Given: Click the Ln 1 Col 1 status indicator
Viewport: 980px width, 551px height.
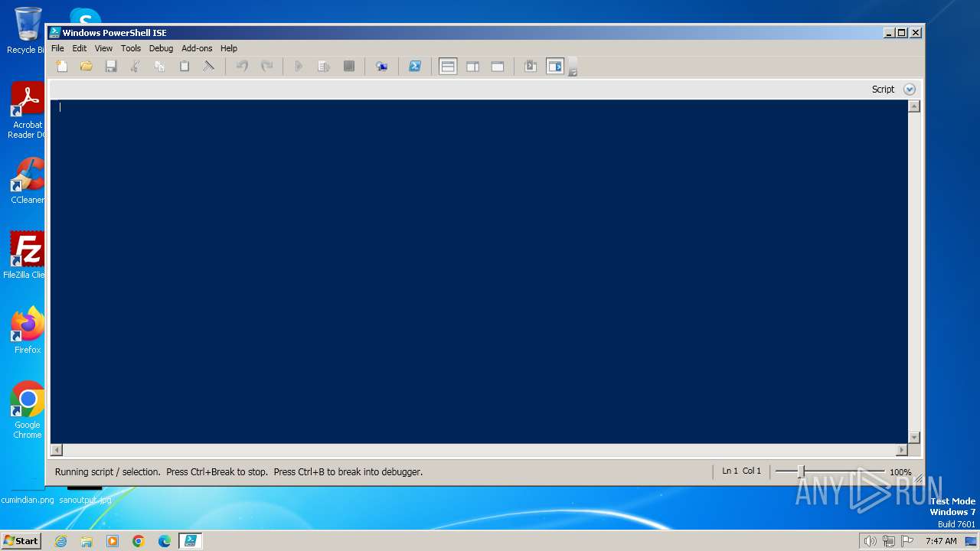Looking at the screenshot, I should [741, 471].
